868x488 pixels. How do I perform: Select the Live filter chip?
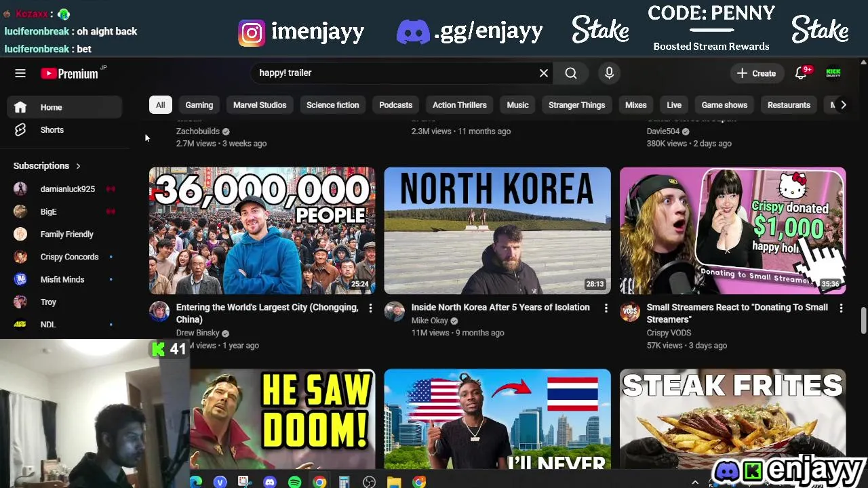[674, 105]
